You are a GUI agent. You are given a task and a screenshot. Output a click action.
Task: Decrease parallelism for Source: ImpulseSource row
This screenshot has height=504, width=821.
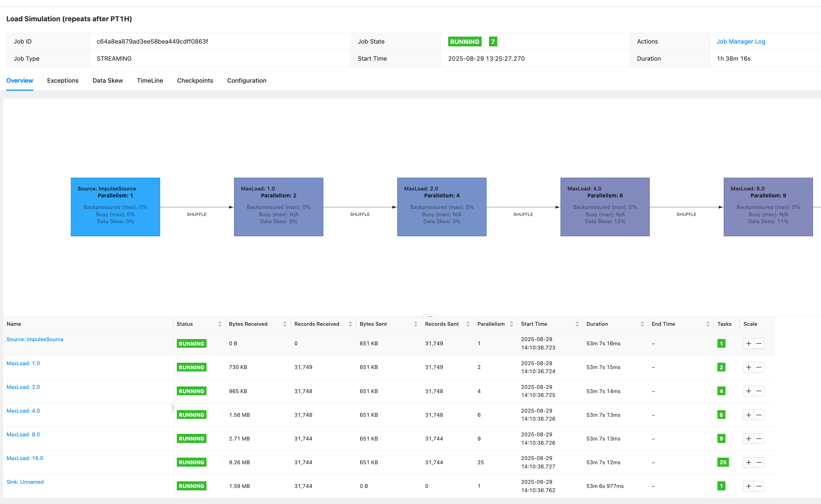pos(759,344)
